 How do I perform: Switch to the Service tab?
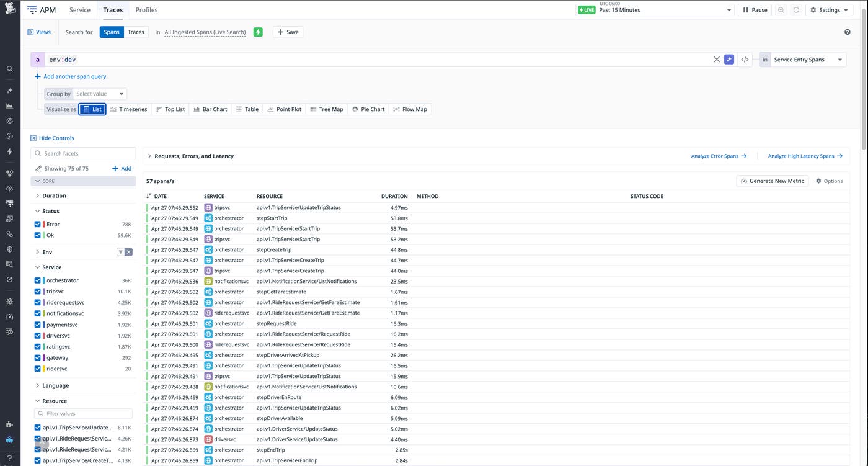[80, 10]
